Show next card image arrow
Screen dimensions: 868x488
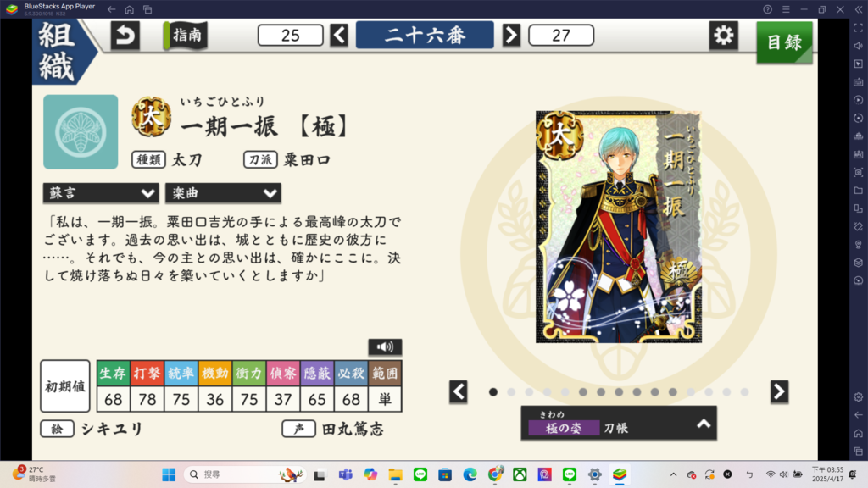tap(779, 391)
